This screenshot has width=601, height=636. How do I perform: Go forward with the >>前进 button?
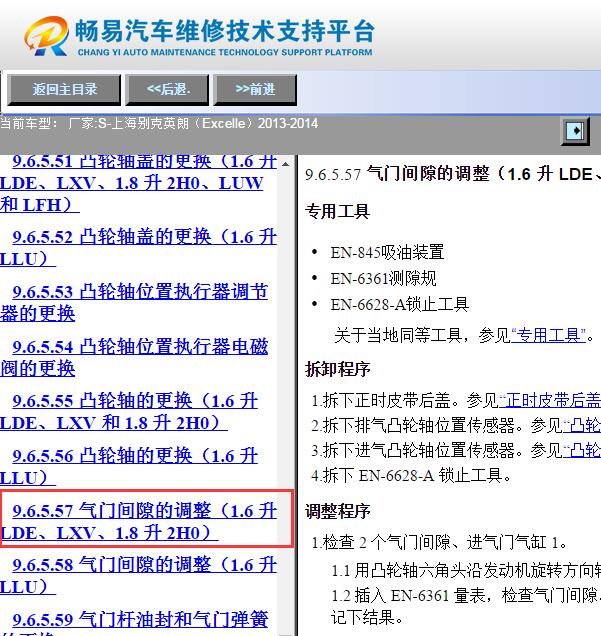(x=255, y=89)
